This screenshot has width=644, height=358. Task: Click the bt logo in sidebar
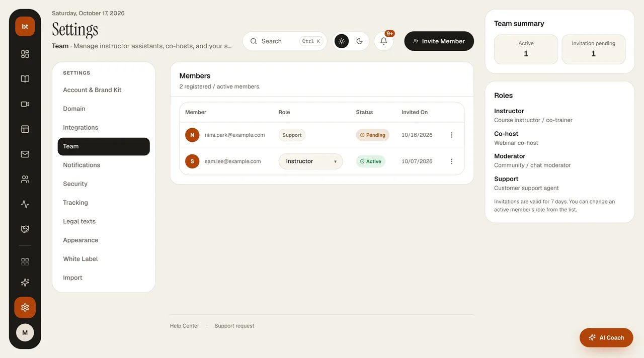click(25, 26)
